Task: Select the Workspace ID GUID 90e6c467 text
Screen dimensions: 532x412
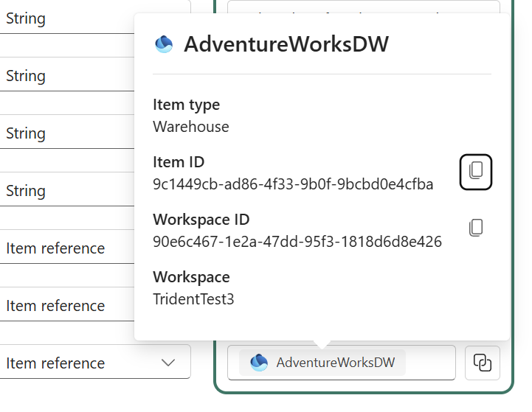Action: point(297,242)
